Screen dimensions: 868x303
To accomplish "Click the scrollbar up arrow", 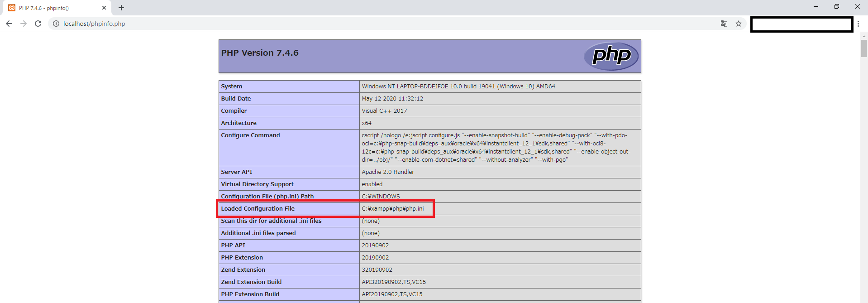I will tap(864, 35).
